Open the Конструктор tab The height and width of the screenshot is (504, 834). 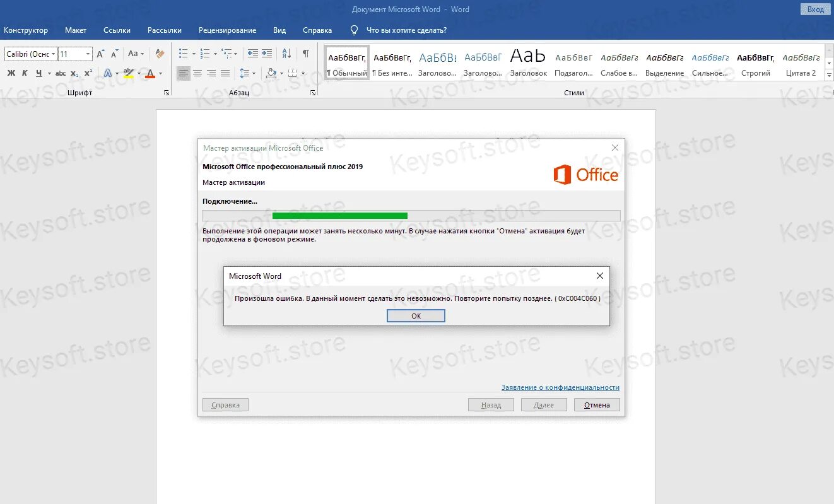click(26, 30)
